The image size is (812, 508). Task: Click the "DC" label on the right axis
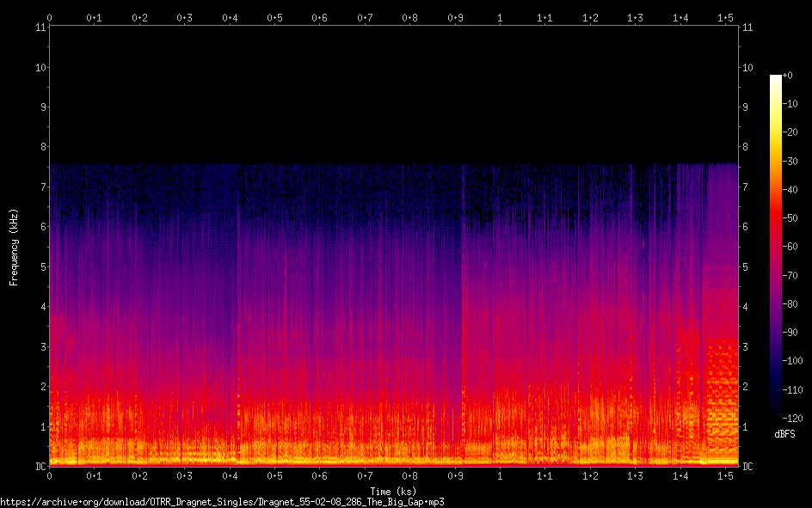coord(748,467)
